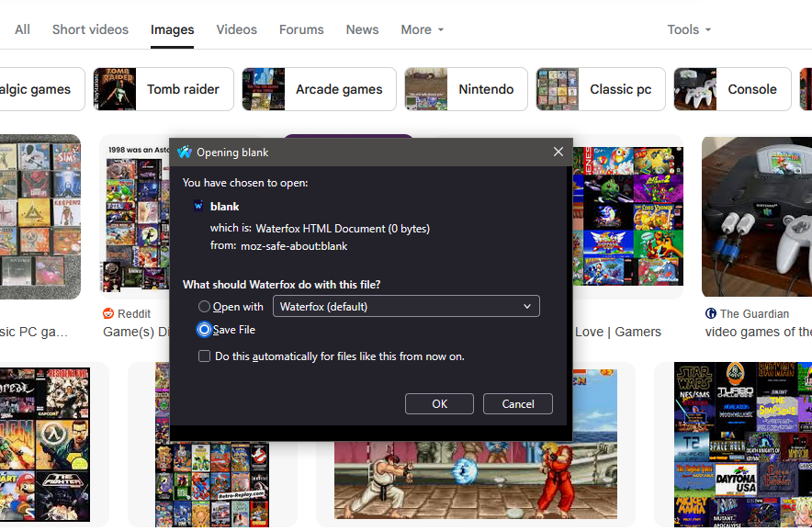
Task: Open the News search tab
Action: (363, 29)
